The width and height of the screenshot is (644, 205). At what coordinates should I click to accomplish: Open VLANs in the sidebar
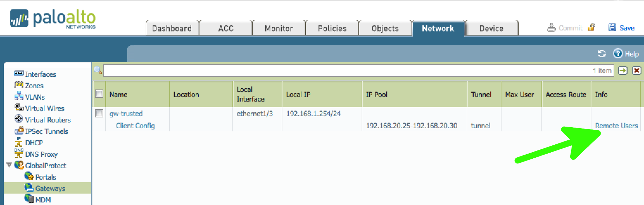[35, 97]
